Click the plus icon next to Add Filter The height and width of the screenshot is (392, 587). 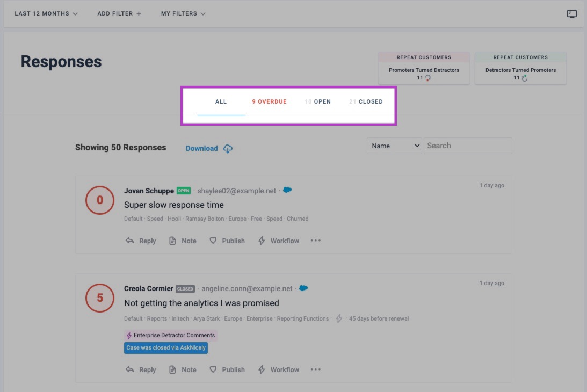pos(139,14)
